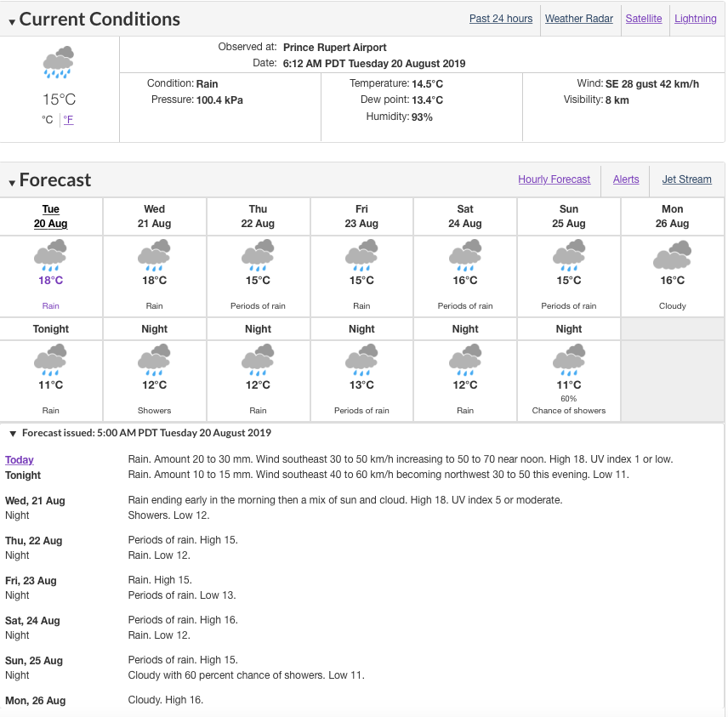Switch to the Satellite view
The width and height of the screenshot is (728, 717).
point(644,18)
